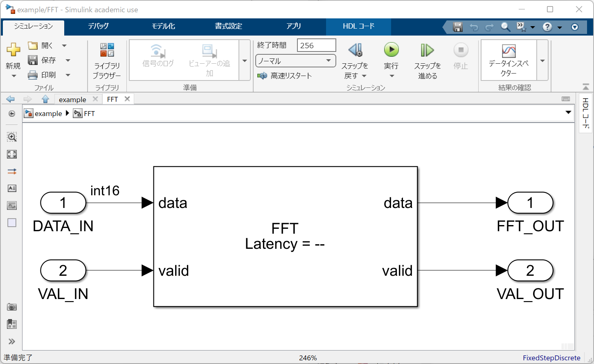The image size is (594, 364).
Task: Toggle the hide/show model browser button
Action: click(x=12, y=114)
